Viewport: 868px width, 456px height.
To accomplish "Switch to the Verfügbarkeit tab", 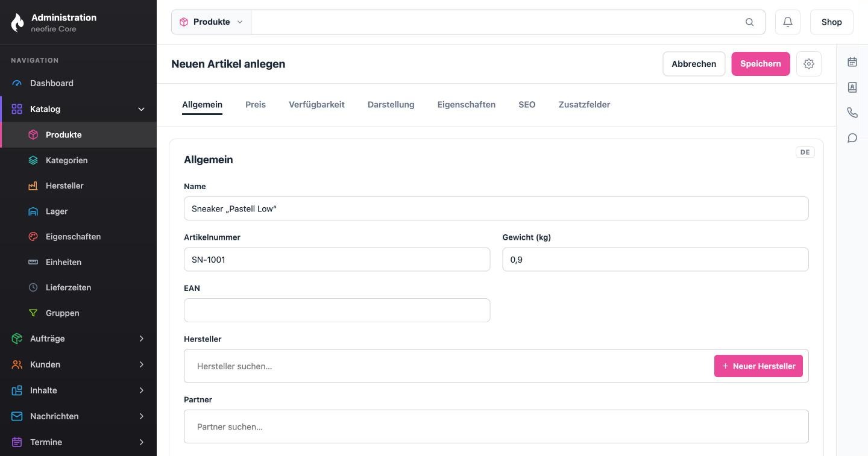I will coord(316,104).
